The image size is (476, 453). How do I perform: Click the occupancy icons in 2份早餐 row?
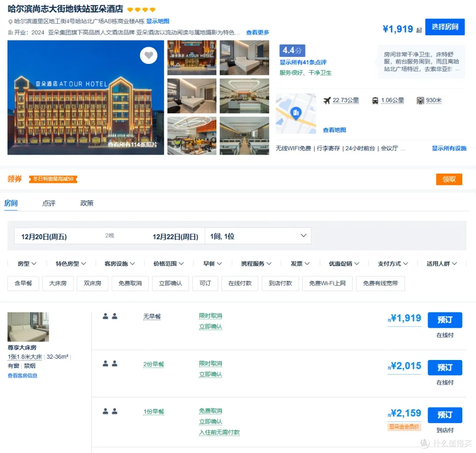click(110, 364)
